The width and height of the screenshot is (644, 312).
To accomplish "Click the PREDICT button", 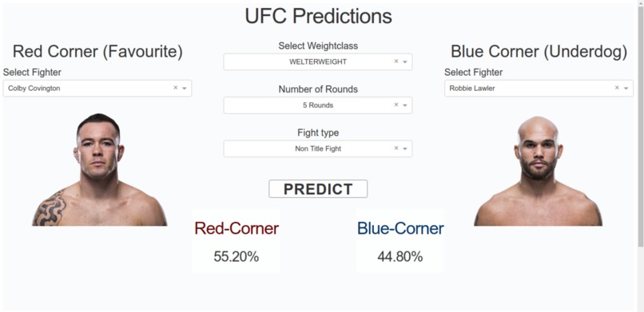I will click(318, 189).
